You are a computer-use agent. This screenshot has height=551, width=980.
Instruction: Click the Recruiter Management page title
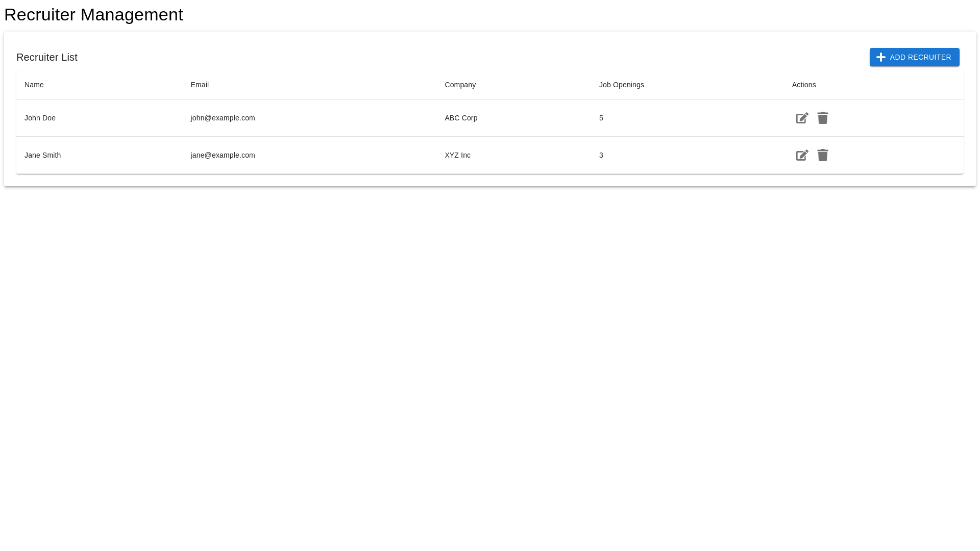[x=93, y=14]
